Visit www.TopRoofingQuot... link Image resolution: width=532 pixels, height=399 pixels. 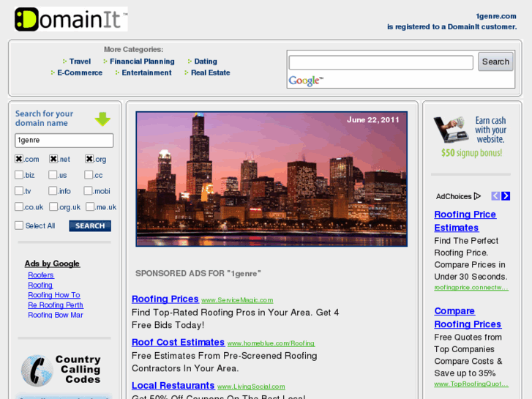point(471,384)
